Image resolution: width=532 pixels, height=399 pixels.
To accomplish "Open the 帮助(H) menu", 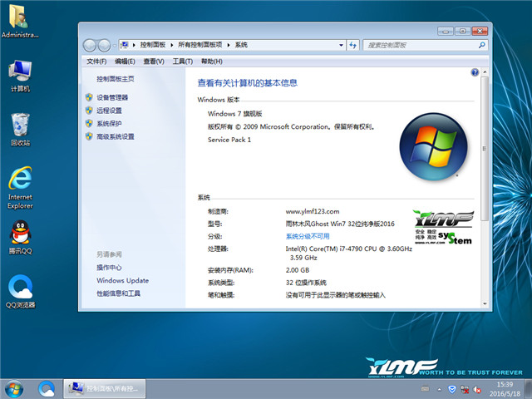I will tap(212, 62).
